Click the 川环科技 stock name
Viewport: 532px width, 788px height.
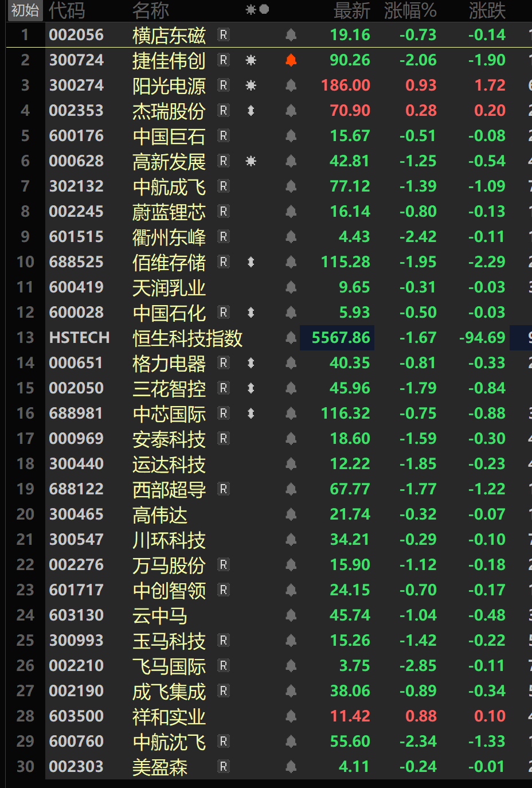169,540
